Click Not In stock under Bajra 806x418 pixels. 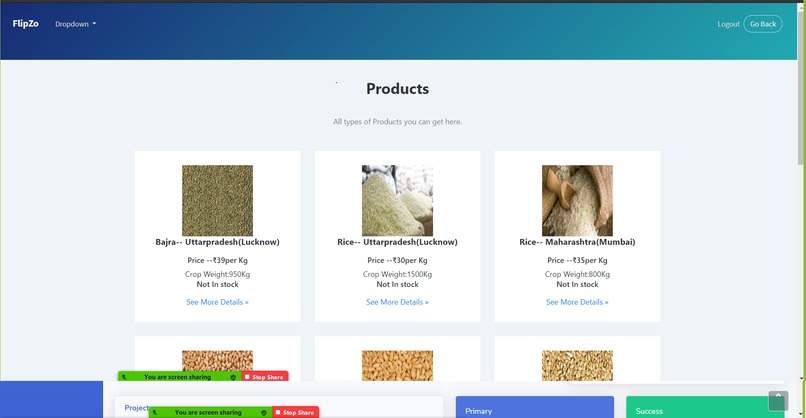[217, 284]
